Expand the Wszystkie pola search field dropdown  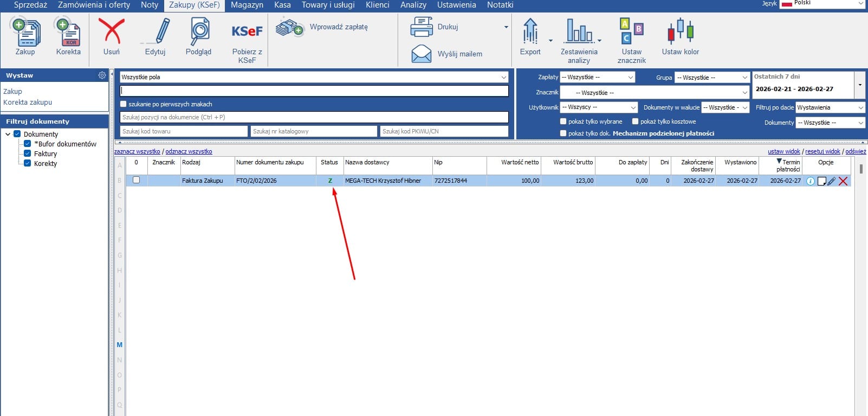(503, 77)
